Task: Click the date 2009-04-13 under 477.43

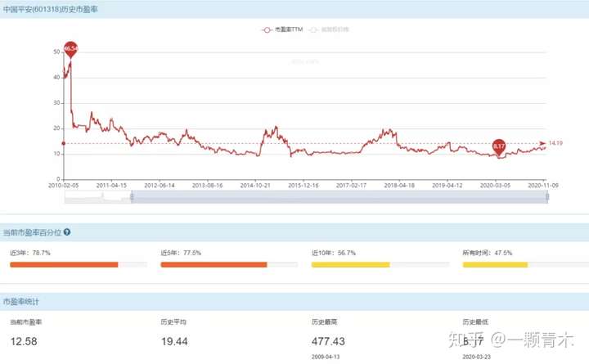Action: (x=326, y=357)
